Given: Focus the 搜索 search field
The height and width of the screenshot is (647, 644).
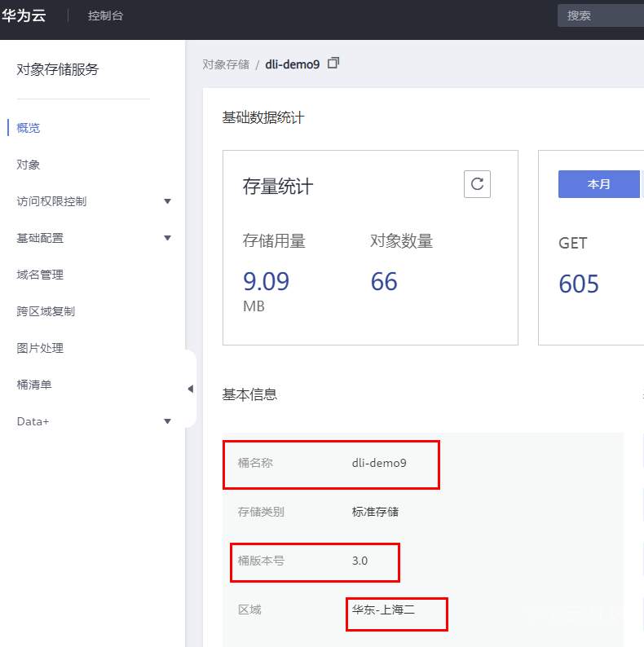Looking at the screenshot, I should point(601,15).
